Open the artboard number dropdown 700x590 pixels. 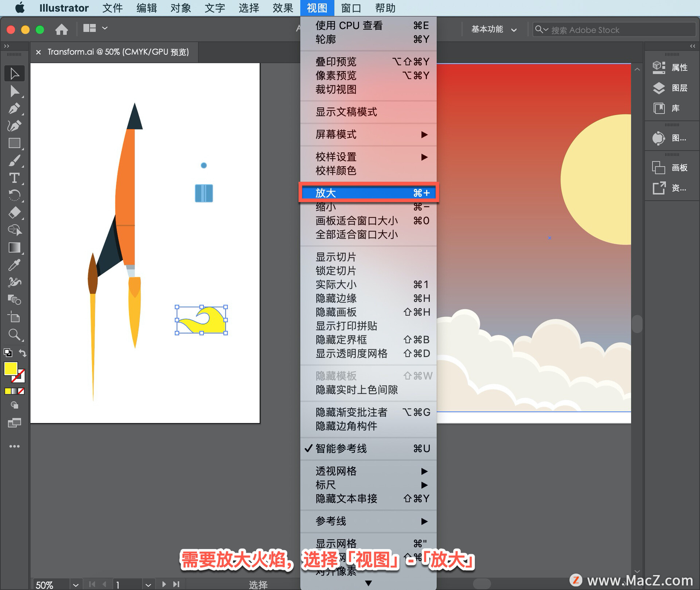tap(148, 585)
